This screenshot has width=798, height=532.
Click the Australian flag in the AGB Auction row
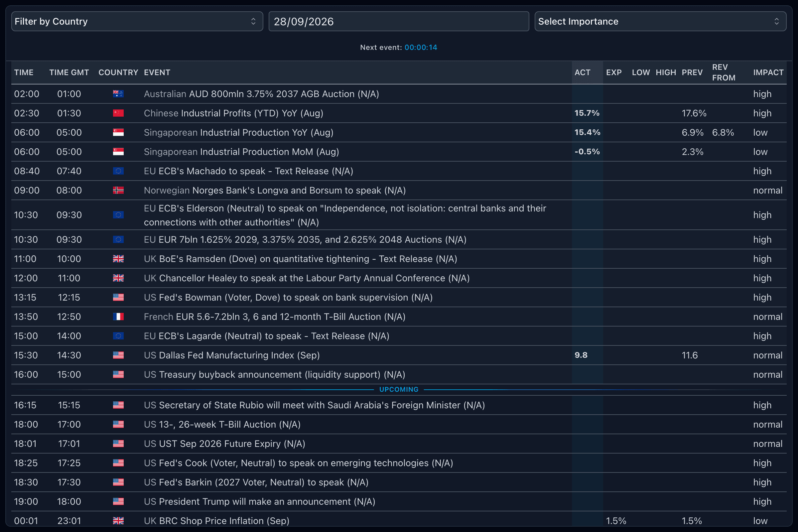(x=118, y=94)
